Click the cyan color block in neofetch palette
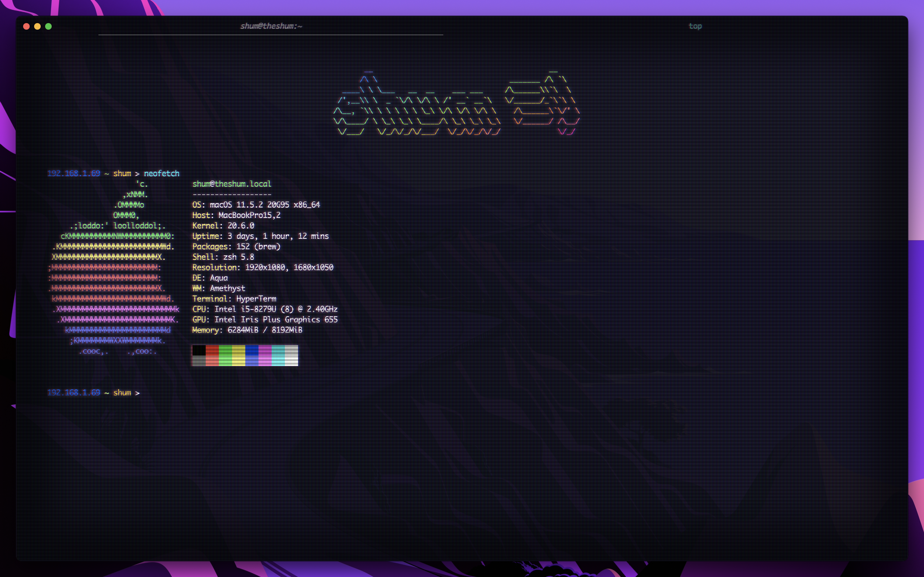Screen dimensions: 924x577 click(x=278, y=350)
